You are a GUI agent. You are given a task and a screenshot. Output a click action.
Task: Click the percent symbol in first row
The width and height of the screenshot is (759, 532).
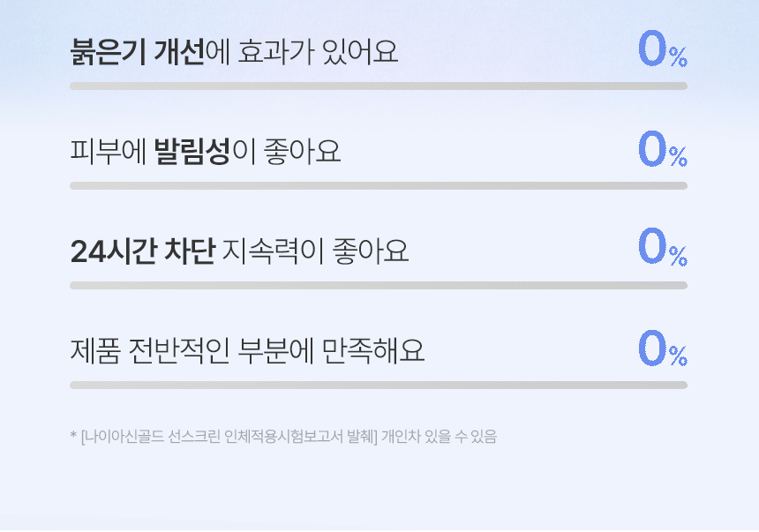click(x=679, y=57)
